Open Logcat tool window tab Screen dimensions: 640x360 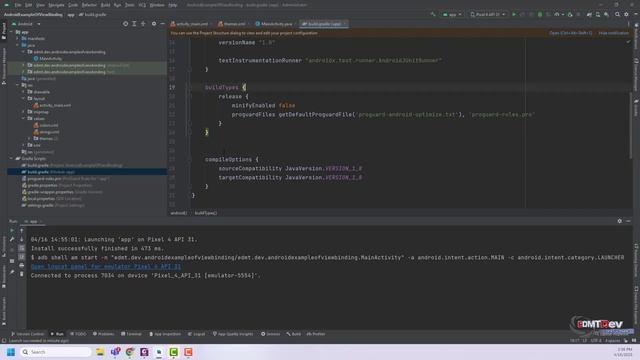(x=197, y=334)
